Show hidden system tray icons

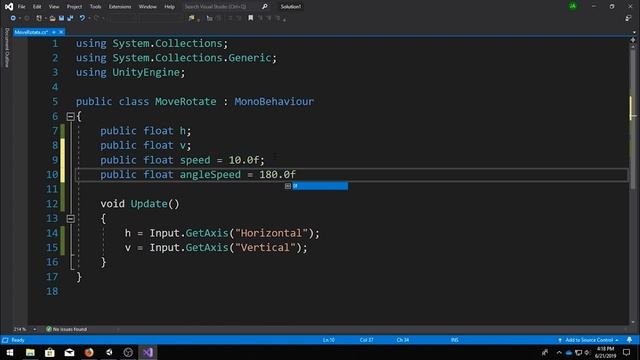pyautogui.click(x=559, y=353)
